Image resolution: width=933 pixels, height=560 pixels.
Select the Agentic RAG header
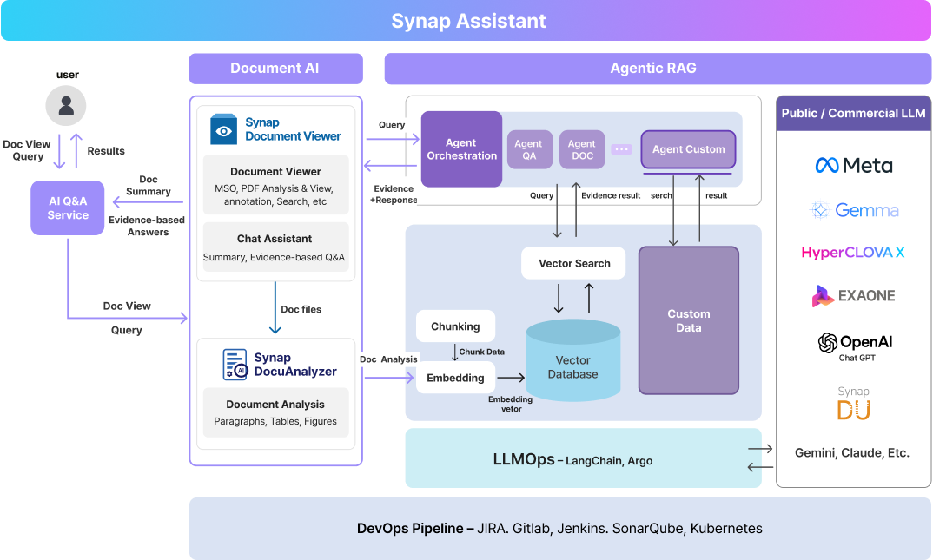tap(658, 69)
